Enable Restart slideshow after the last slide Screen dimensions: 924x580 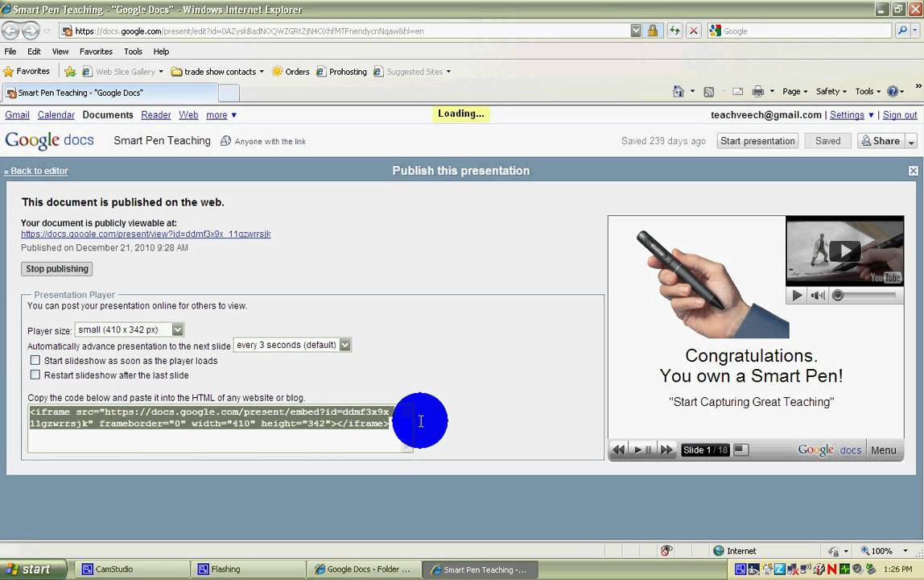coord(35,375)
